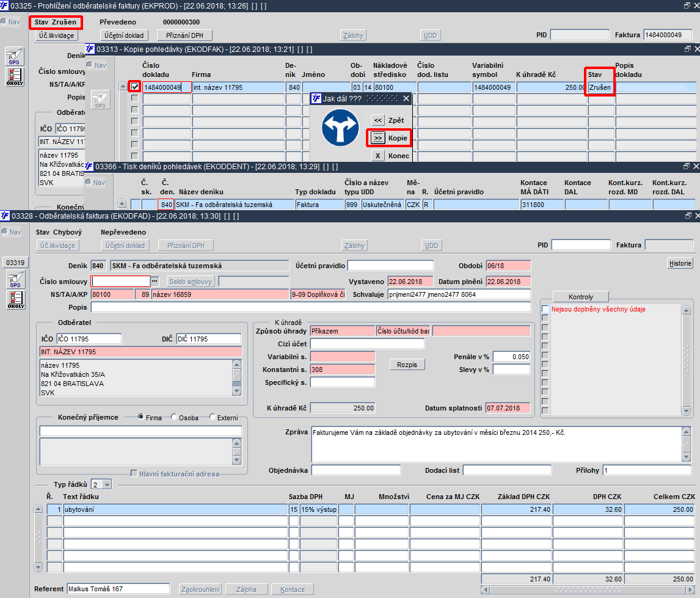Screen dimensions: 700x598
Task: Click the ÚKOLY icon in the top Prohlížení window
Action: click(15, 76)
